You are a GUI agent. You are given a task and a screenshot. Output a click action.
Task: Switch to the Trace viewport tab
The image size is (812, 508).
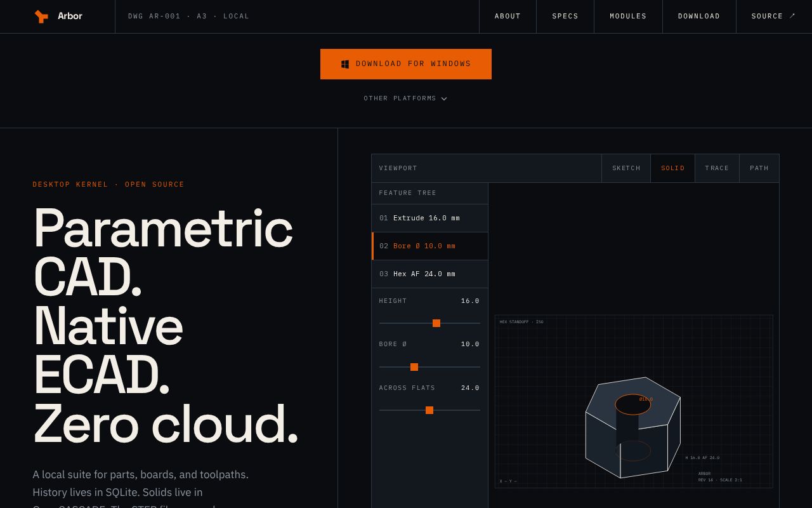coord(717,168)
